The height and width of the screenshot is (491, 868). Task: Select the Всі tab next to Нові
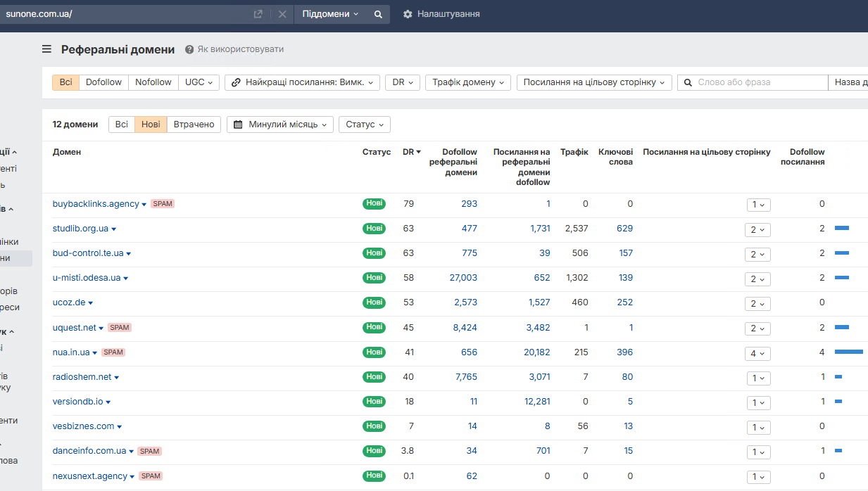pyautogui.click(x=122, y=125)
